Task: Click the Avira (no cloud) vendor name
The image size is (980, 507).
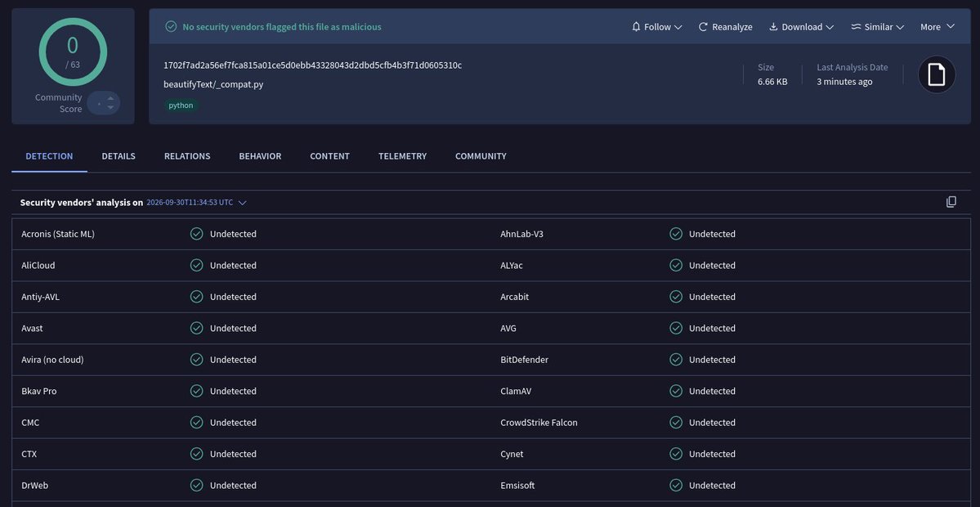Action: point(52,360)
